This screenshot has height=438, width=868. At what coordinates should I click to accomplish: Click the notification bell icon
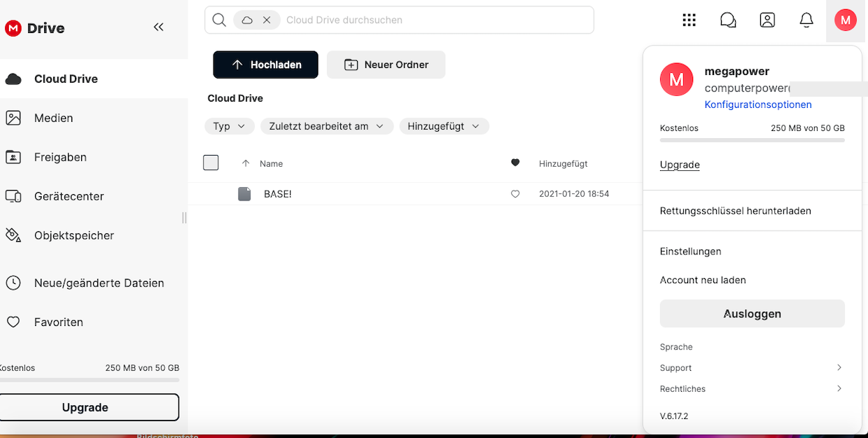coord(806,20)
